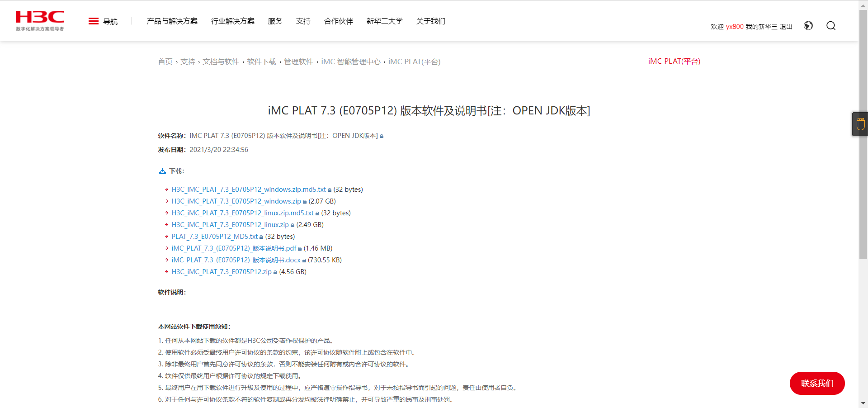The image size is (868, 408).
Task: Open 关于我们 menu
Action: tap(431, 21)
